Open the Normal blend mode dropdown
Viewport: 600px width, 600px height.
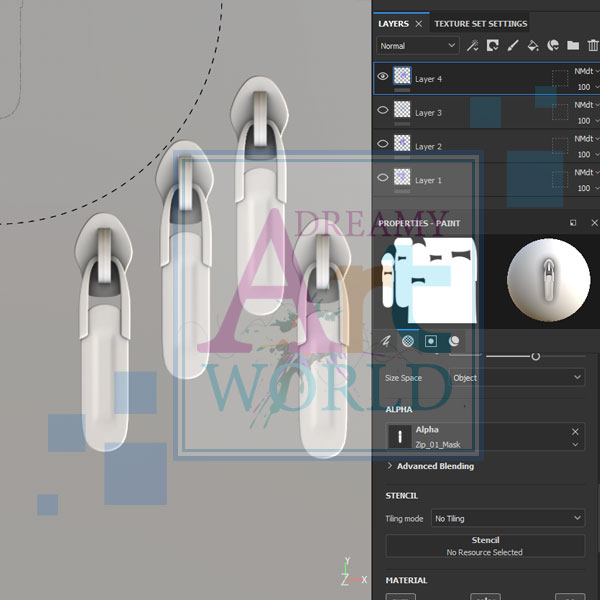pyautogui.click(x=418, y=46)
